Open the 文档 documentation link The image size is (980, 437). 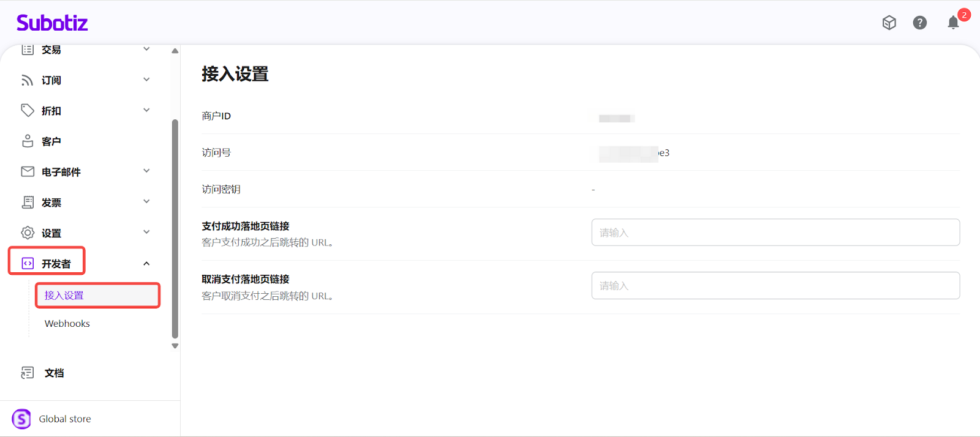click(x=54, y=373)
